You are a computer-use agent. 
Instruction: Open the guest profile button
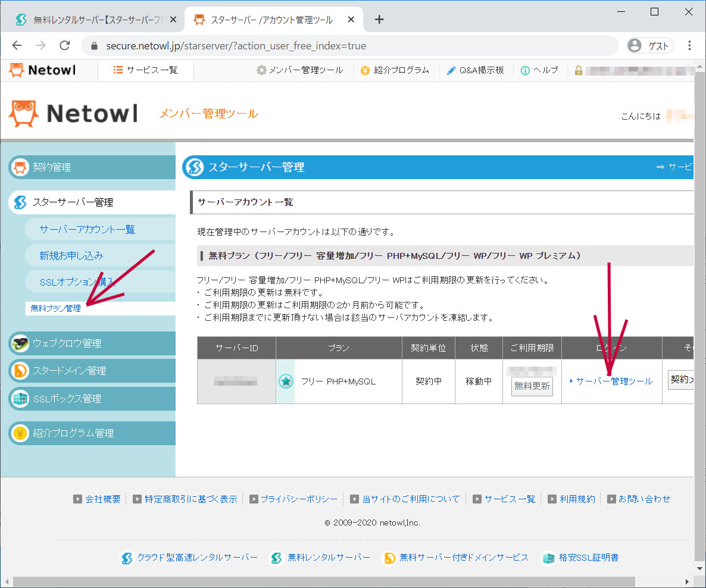coord(649,45)
